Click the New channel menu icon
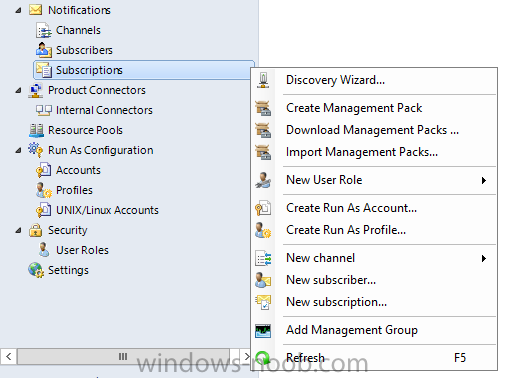The width and height of the screenshot is (505, 378). [x=263, y=258]
